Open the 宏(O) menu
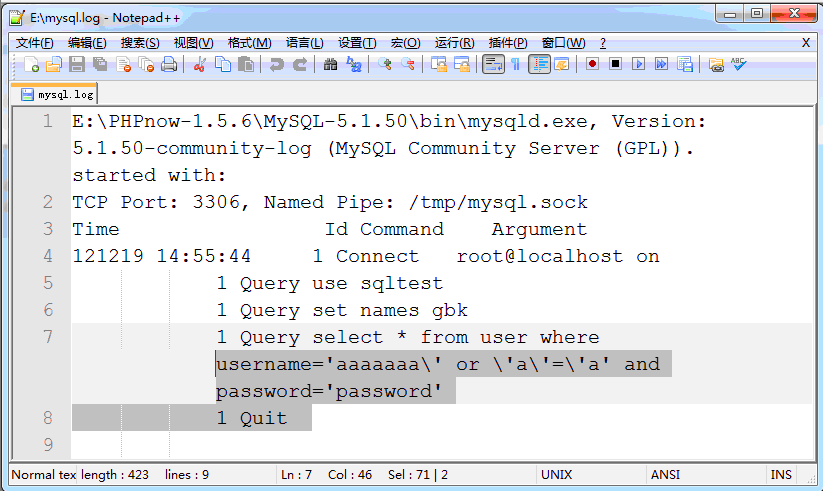 click(x=405, y=43)
